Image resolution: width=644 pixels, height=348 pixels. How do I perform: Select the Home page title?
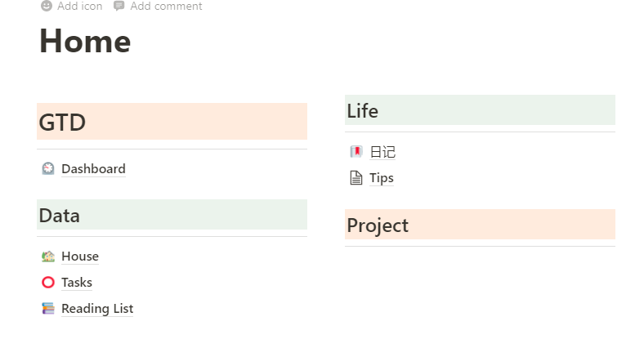pyautogui.click(x=85, y=41)
